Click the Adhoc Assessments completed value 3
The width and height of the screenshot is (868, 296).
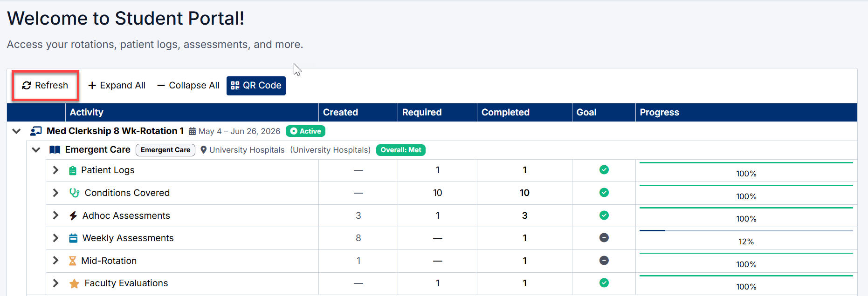click(x=524, y=215)
